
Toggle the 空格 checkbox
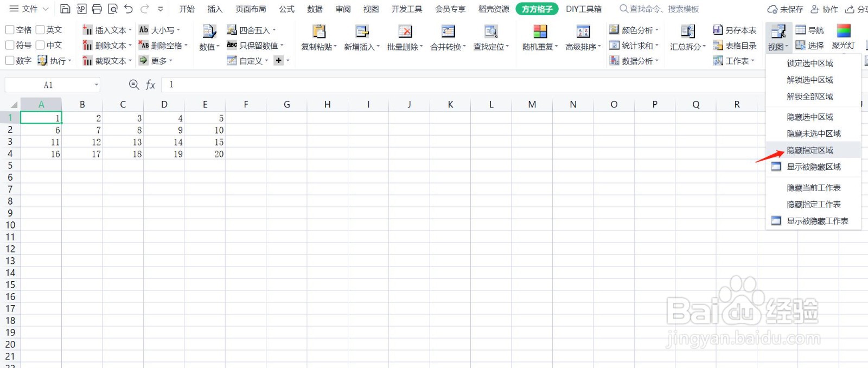pos(10,29)
